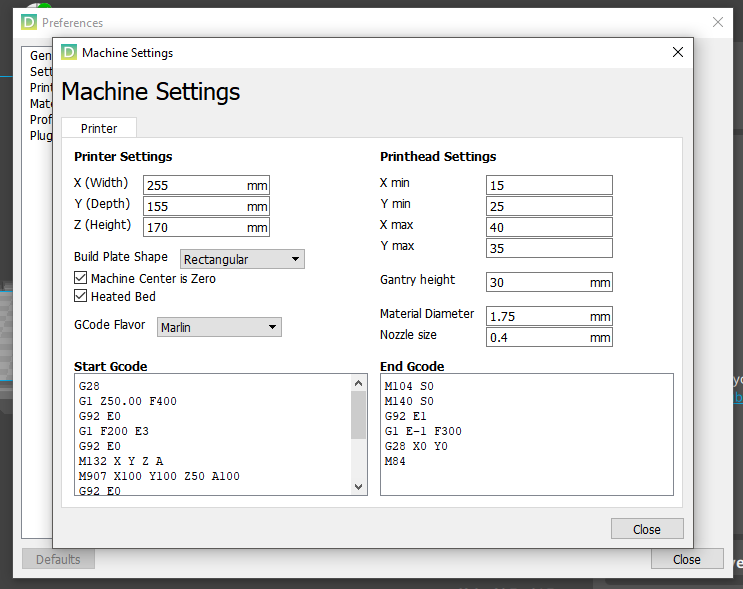Click the Y min input field
Image resolution: width=743 pixels, height=589 pixels.
coord(549,206)
